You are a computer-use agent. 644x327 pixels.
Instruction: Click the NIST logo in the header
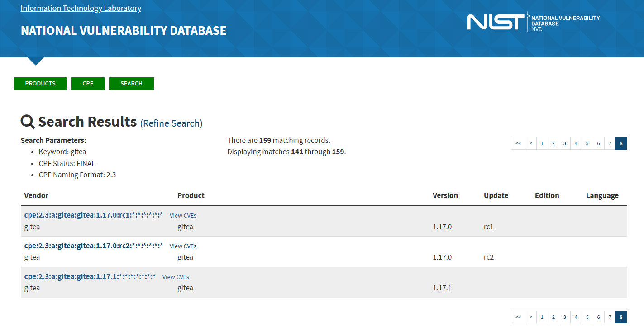[x=533, y=22]
